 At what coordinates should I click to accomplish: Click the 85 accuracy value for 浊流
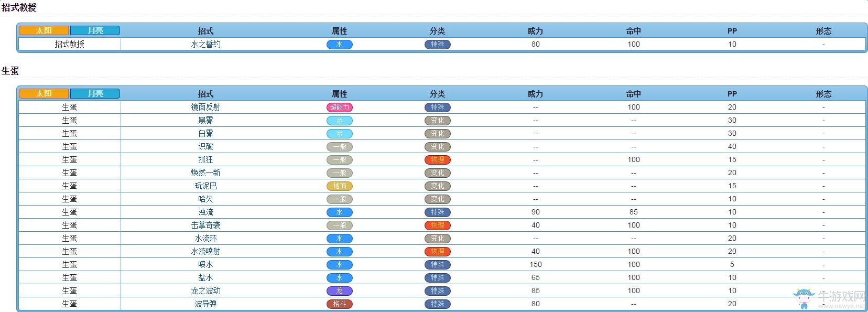(634, 212)
